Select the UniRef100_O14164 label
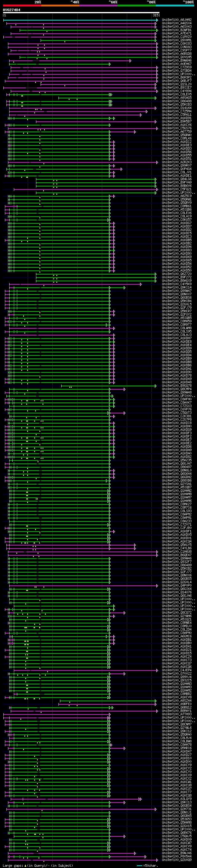 [177, 108]
